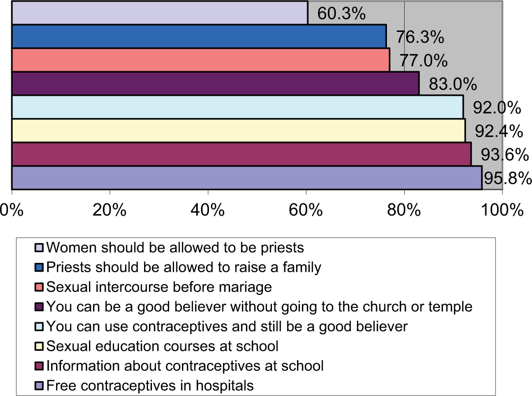Click the maroon 'Information about contraceptives' legend swatch
The image size is (532, 396).
tap(39, 366)
